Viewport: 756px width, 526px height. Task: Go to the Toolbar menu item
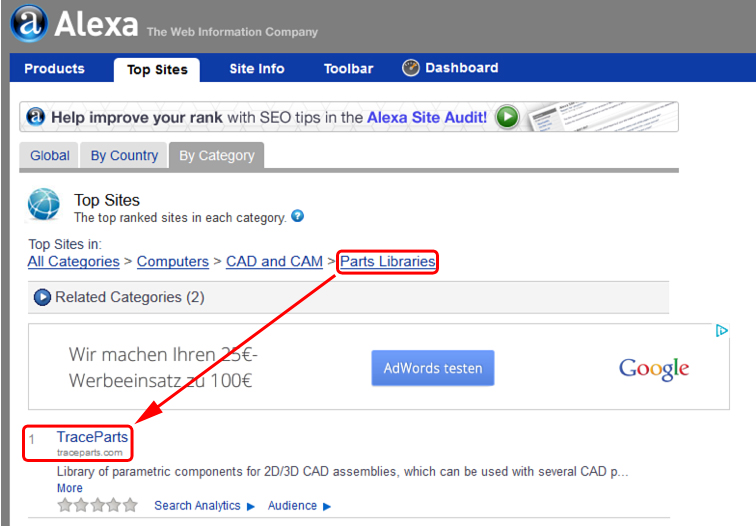pyautogui.click(x=349, y=68)
